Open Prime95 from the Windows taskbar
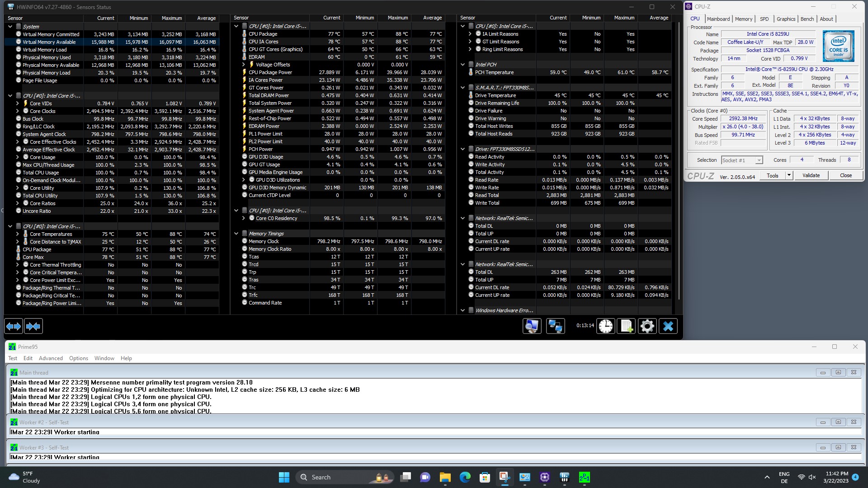868x488 pixels. (584, 477)
